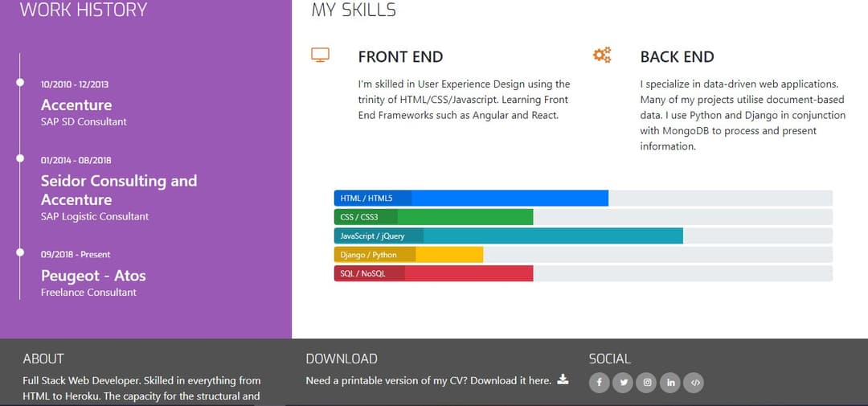Select the Seidor Consulting and Accenture entry
868x406 pixels.
click(x=119, y=191)
